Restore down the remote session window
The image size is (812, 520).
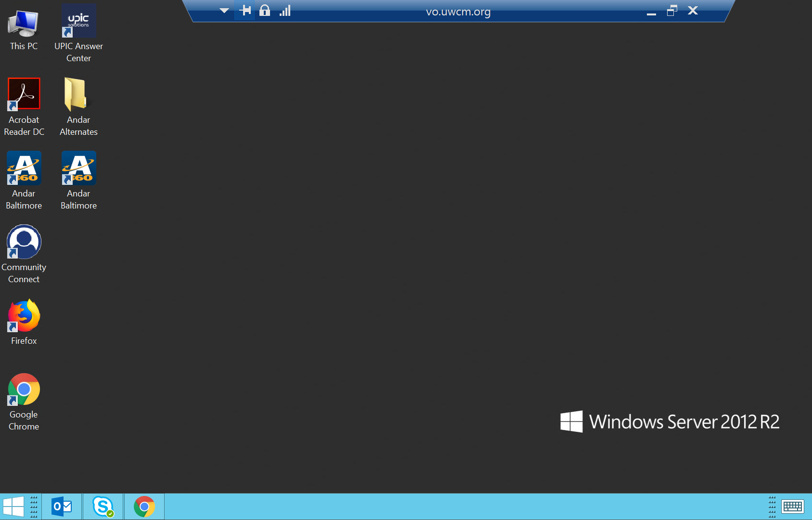coord(672,11)
